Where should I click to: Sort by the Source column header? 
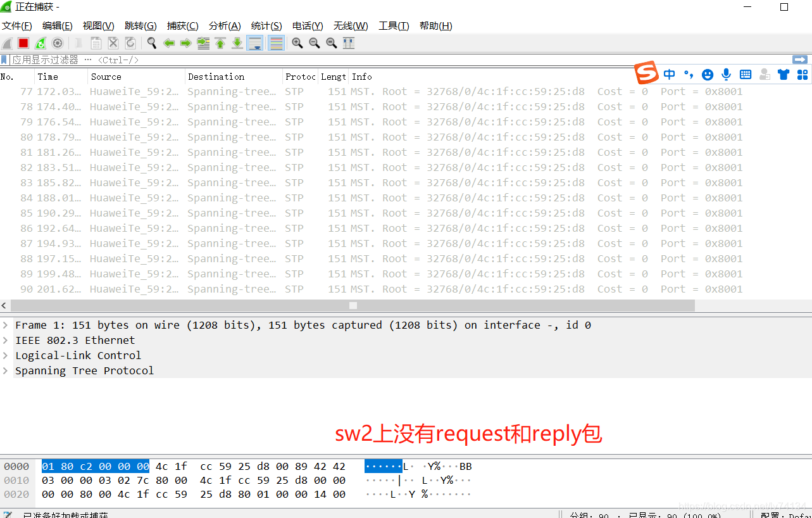[137, 77]
